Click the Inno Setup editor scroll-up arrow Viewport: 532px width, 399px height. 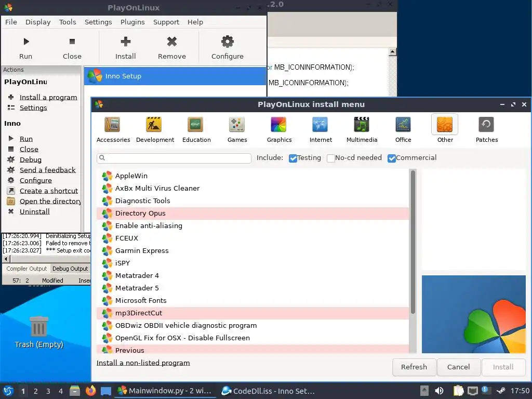tap(393, 52)
